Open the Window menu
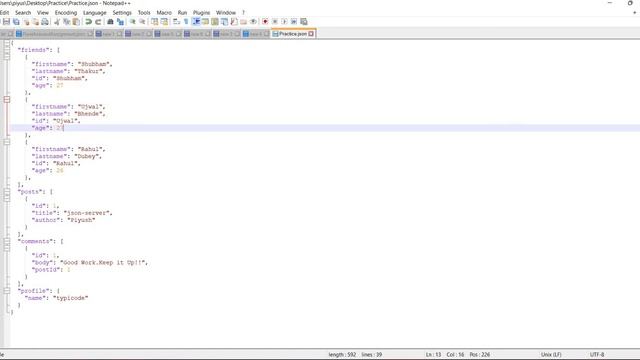 (x=226, y=13)
